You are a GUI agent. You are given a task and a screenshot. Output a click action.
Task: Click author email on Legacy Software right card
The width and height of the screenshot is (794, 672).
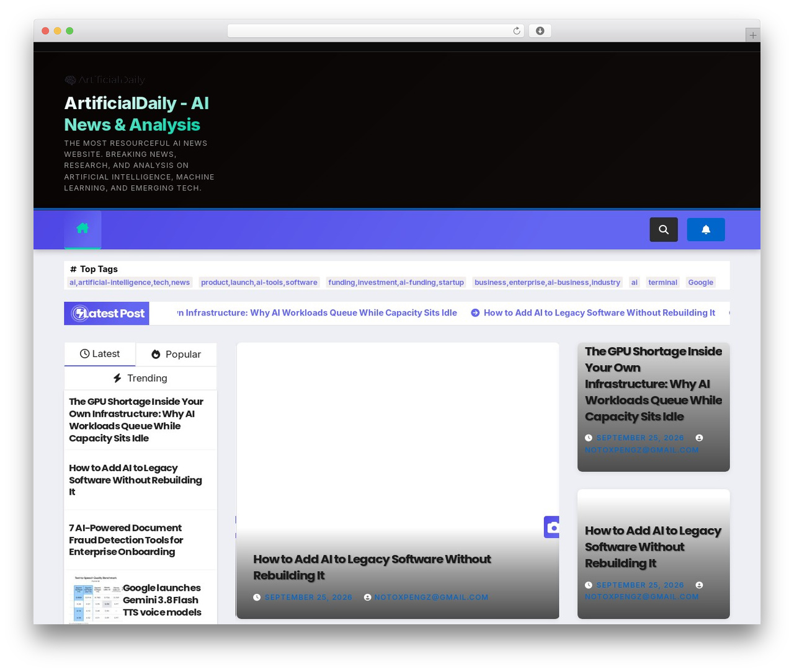(641, 597)
